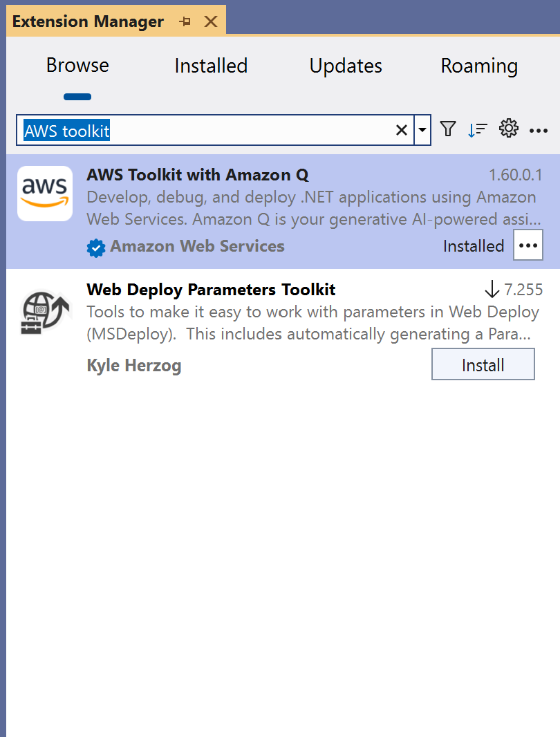Go to the Updates tab
Viewport: 560px width, 737px height.
pos(346,66)
